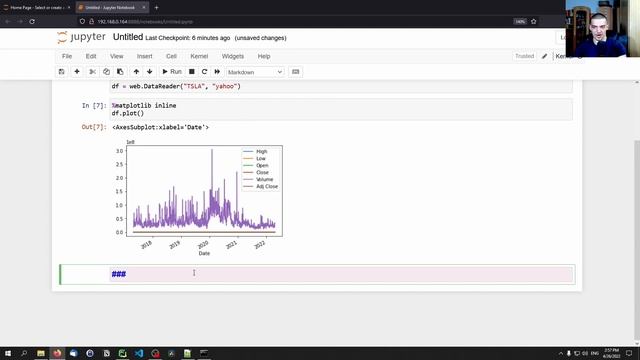Move selected cell up arrow
Image resolution: width=640 pixels, height=360 pixels.
tap(136, 72)
